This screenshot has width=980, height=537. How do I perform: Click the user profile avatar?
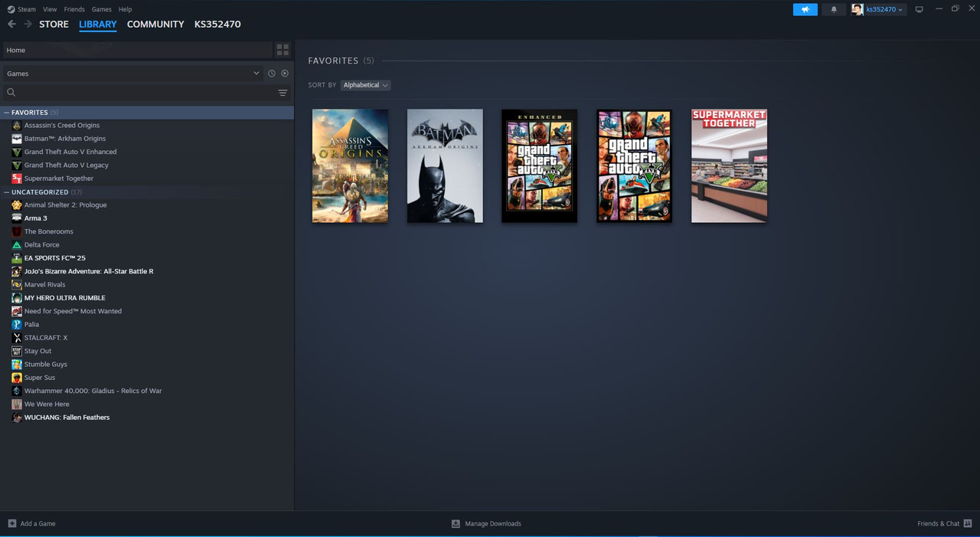pyautogui.click(x=857, y=9)
